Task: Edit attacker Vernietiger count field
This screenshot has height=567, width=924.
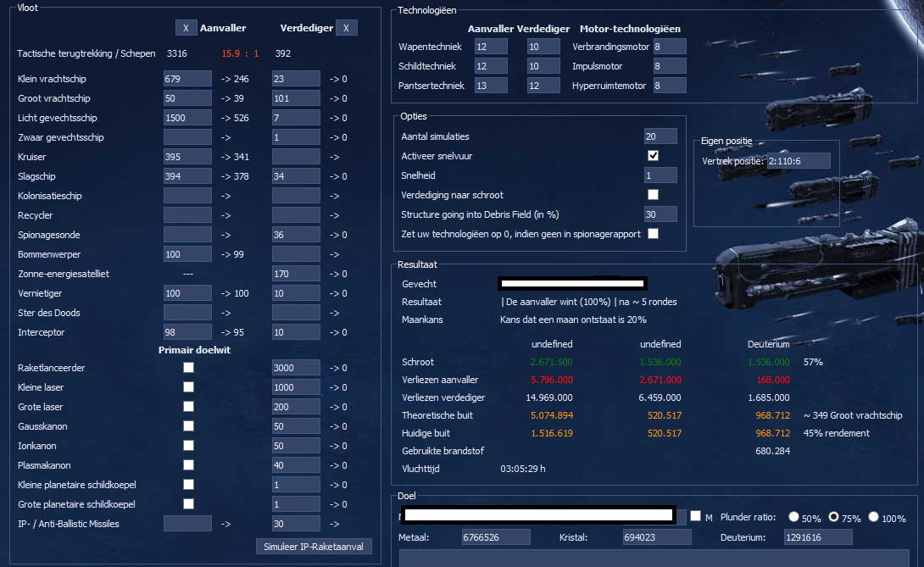Action: (187, 293)
